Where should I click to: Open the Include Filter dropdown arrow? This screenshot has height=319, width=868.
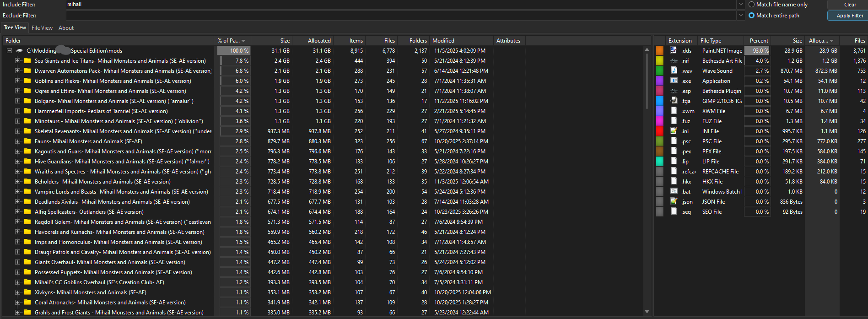point(740,5)
